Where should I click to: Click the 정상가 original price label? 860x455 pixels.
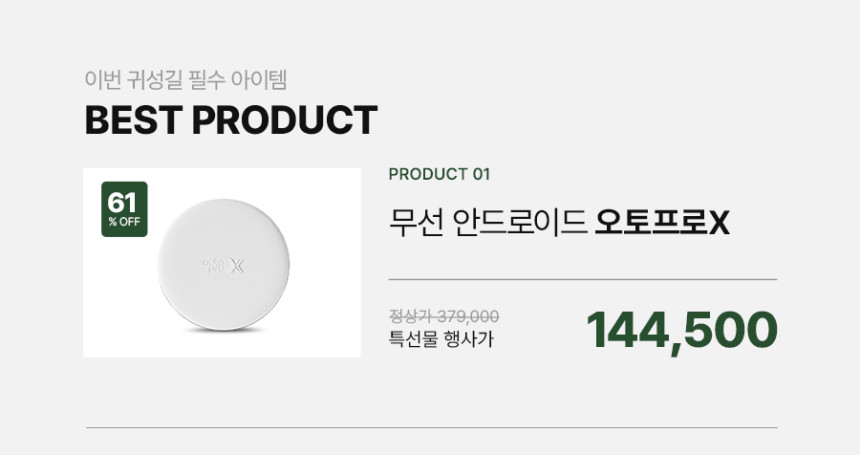tap(409, 316)
